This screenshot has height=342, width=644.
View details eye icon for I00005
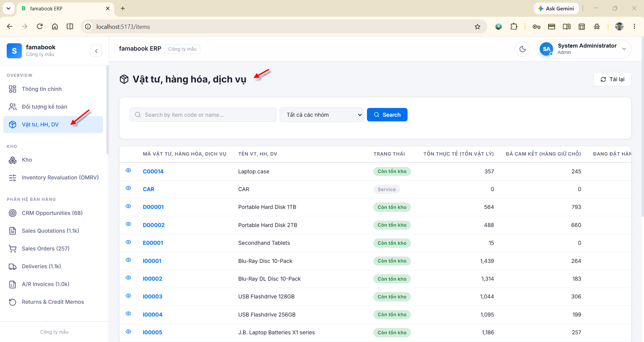pyautogui.click(x=128, y=332)
